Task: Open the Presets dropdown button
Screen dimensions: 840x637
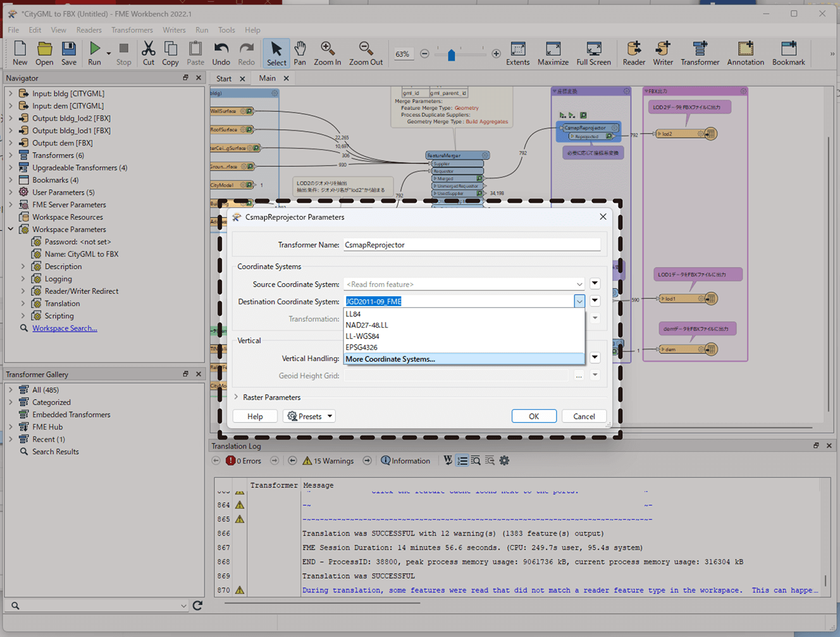Action: click(x=309, y=416)
